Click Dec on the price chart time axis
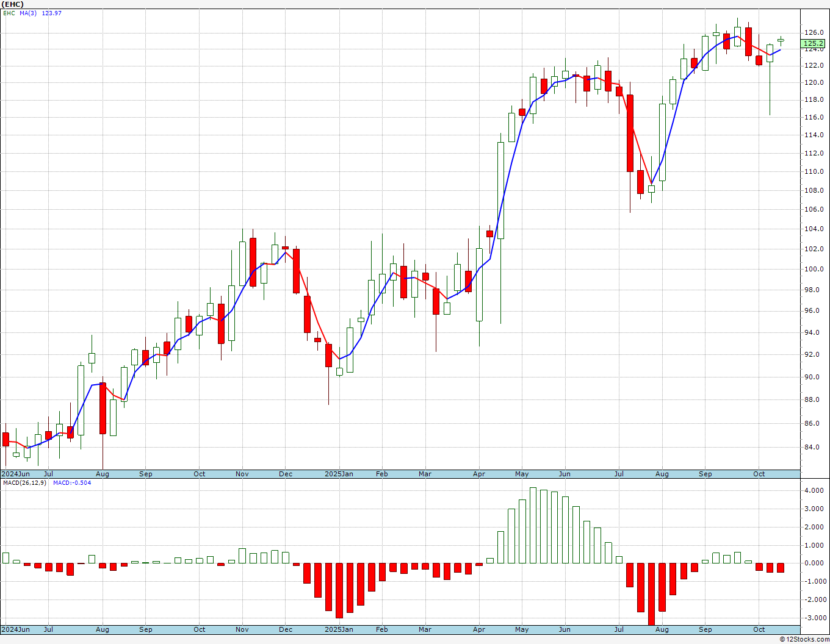Viewport: 830px width, 644px height. click(x=286, y=474)
